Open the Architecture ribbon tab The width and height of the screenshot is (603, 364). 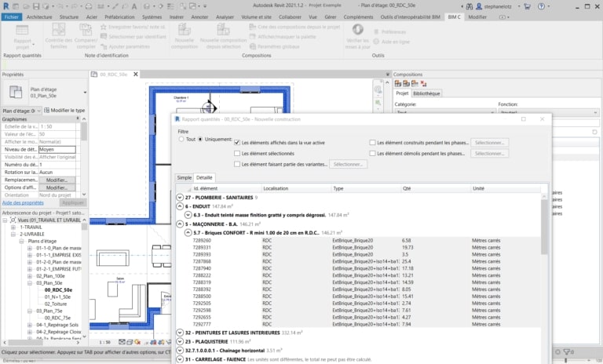[x=39, y=16]
